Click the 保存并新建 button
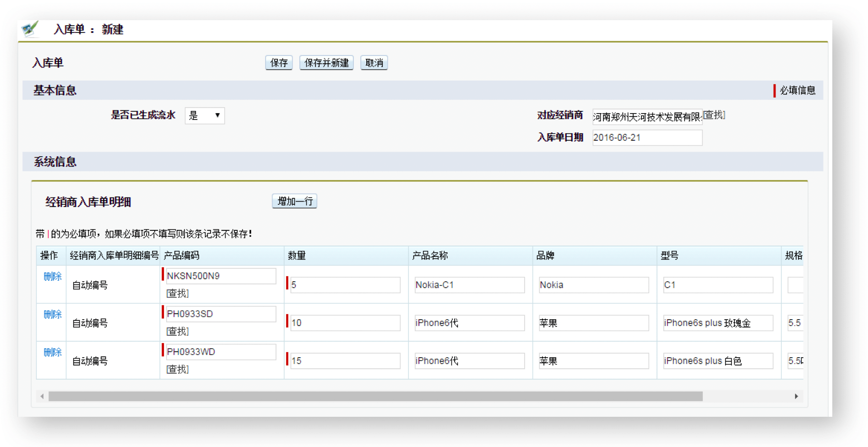 point(326,63)
